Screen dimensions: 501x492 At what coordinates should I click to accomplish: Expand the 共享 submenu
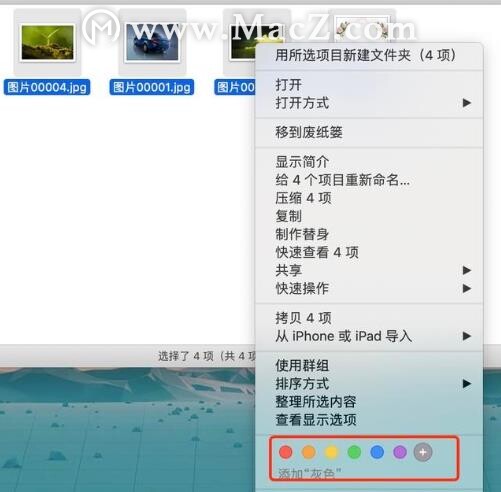[x=369, y=270]
